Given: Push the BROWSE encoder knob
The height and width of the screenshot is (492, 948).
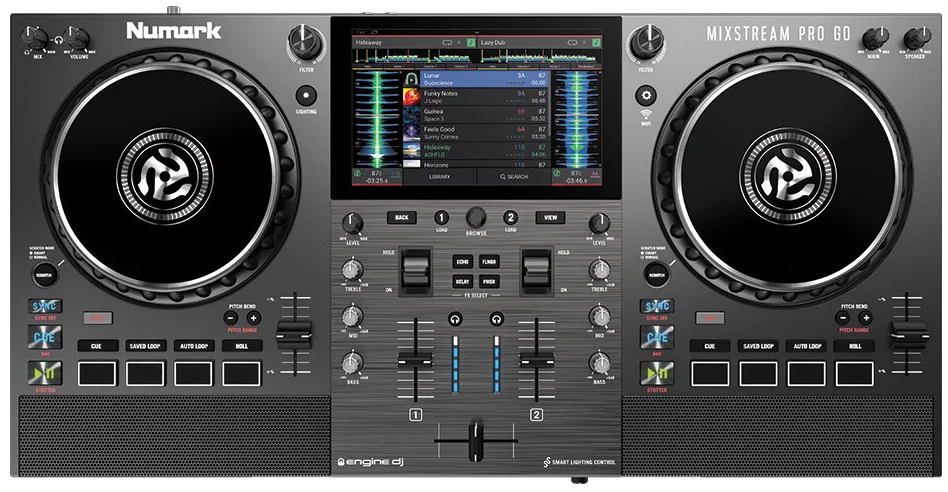Looking at the screenshot, I should 476,217.
